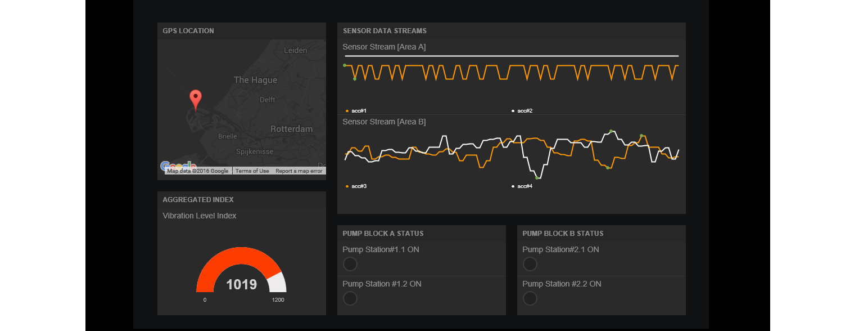Click the Sensor Stream [Area B] label
868x331 pixels.
tap(384, 122)
